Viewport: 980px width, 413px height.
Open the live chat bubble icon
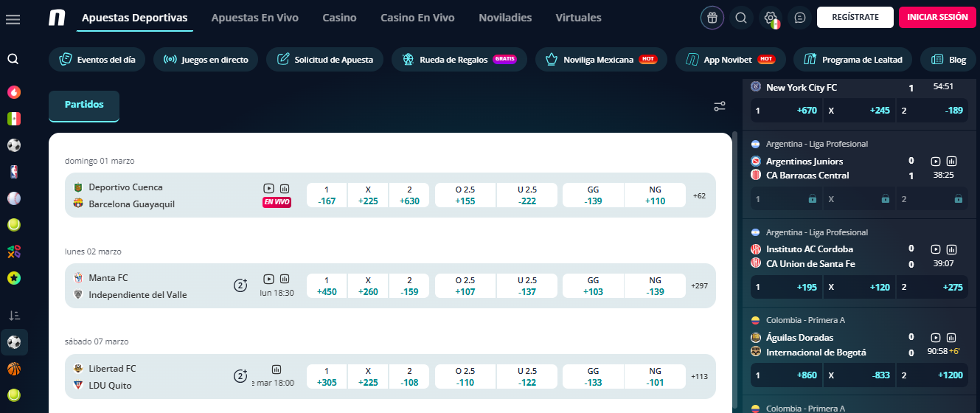(799, 18)
